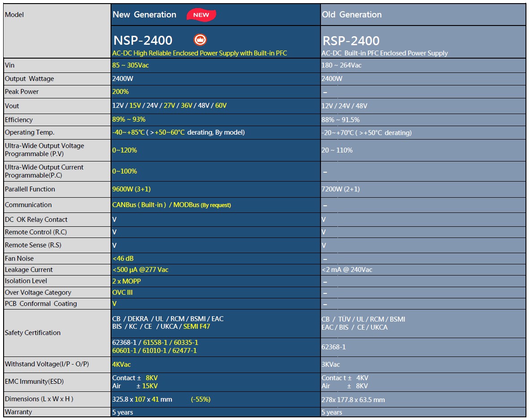
Task: Click Ultra-Wide Output Current Programmable label
Action: [44, 171]
